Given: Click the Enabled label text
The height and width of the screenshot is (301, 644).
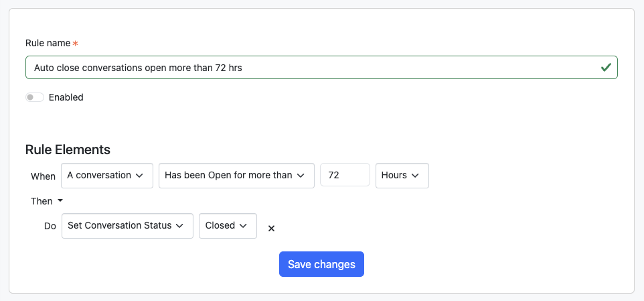Looking at the screenshot, I should pyautogui.click(x=66, y=97).
